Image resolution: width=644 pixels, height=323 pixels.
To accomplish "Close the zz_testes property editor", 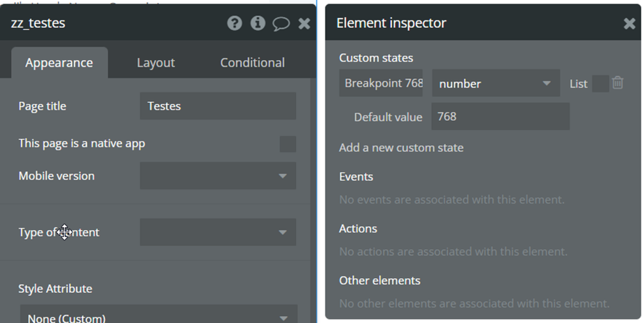I will click(x=304, y=24).
